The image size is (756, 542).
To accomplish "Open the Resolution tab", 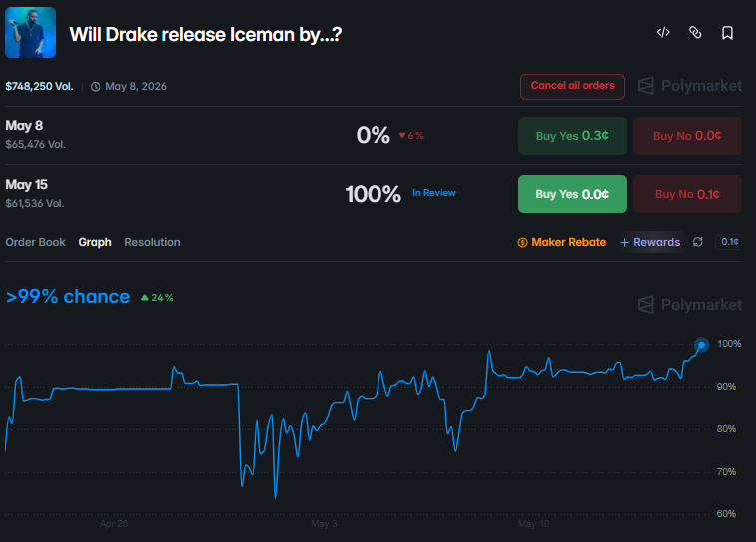I will coord(153,242).
